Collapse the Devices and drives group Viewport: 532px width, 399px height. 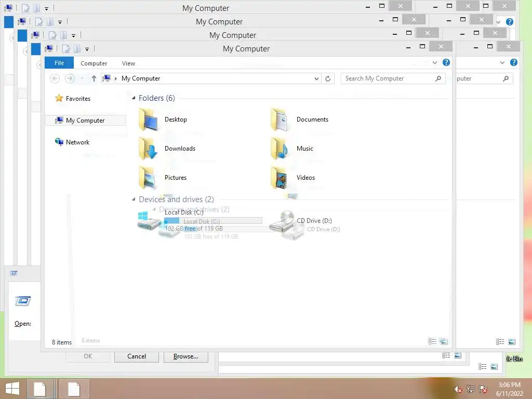click(134, 199)
